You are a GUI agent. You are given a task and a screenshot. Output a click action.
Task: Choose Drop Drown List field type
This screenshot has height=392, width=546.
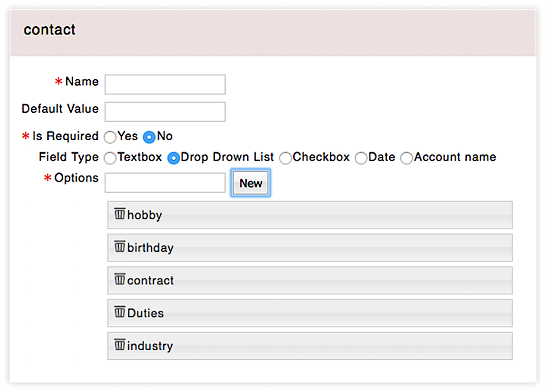[174, 158]
